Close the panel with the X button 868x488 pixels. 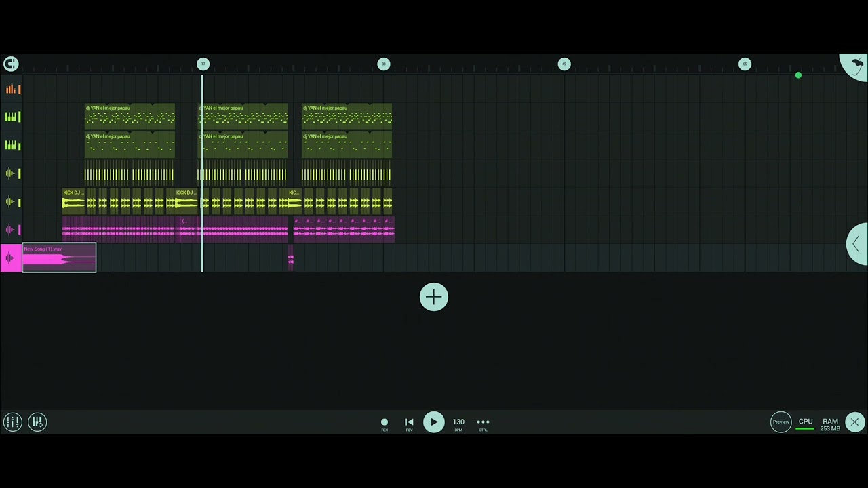point(854,422)
